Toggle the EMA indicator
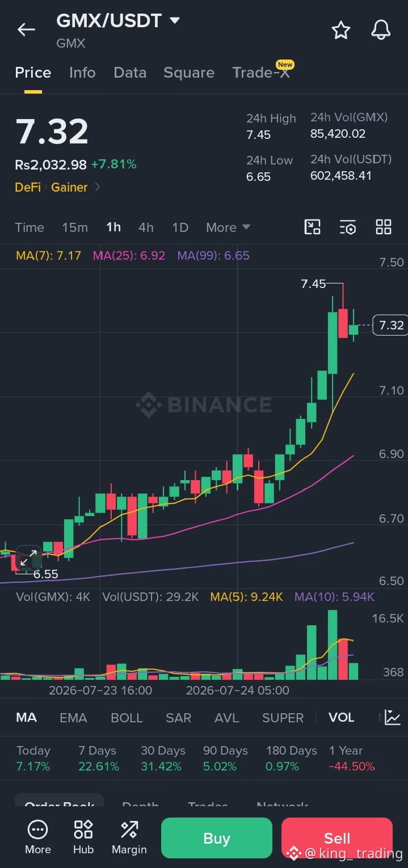The width and height of the screenshot is (408, 868). 73,717
